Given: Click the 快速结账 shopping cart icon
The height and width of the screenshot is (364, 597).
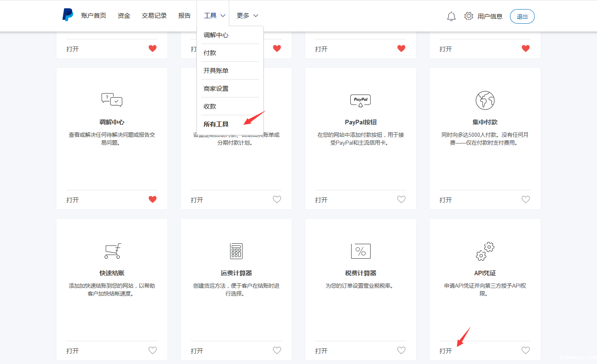Looking at the screenshot, I should 112,251.
